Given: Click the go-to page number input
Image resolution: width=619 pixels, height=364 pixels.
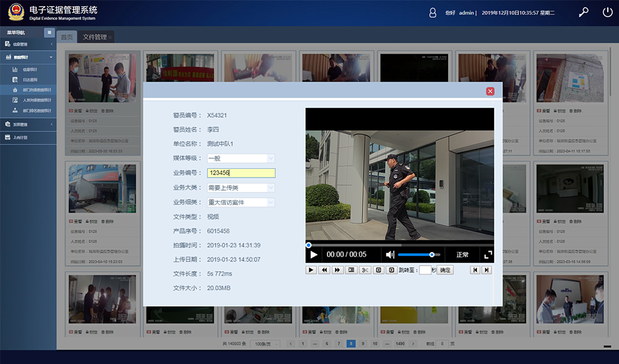Looking at the screenshot, I should point(442,344).
